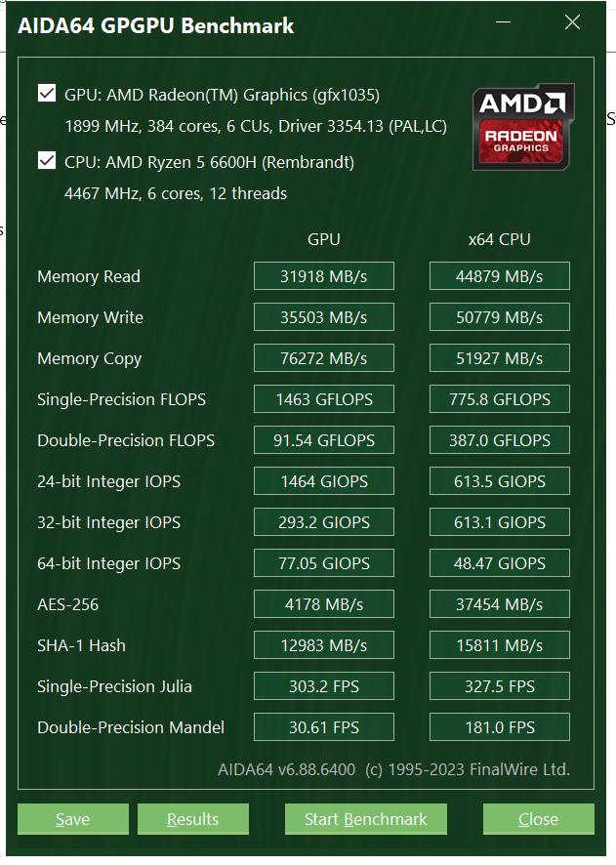Select CPU Memory Read 44879 MB/s value
Image resolution: width=616 pixels, height=865 pixels.
(x=500, y=276)
